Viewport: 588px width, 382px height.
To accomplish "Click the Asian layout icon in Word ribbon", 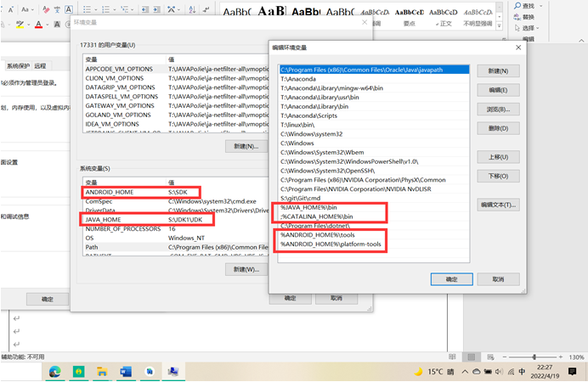I will [172, 9].
